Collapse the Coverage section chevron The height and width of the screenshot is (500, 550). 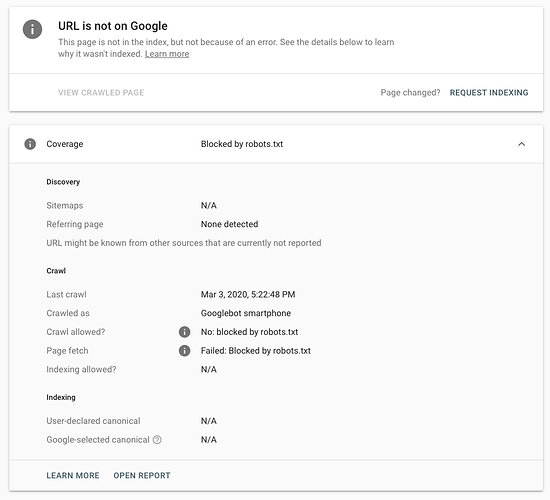[522, 144]
